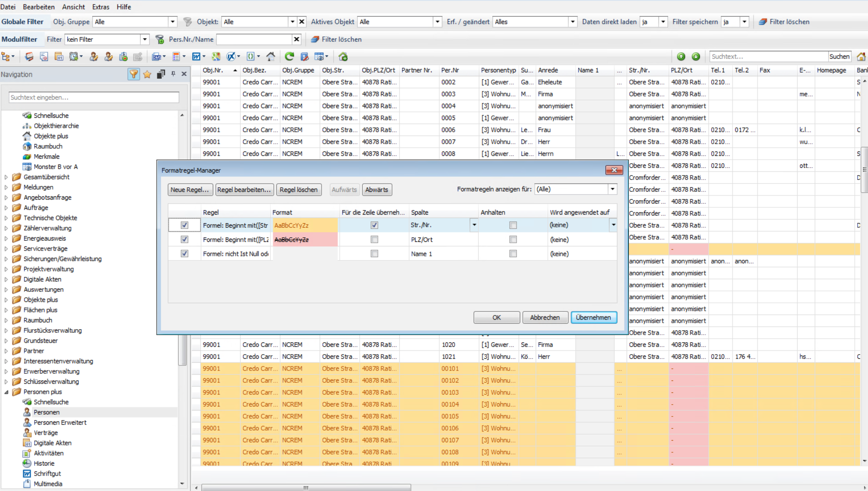
Task: Click the Google Maps toolbar icon
Action: (216, 56)
